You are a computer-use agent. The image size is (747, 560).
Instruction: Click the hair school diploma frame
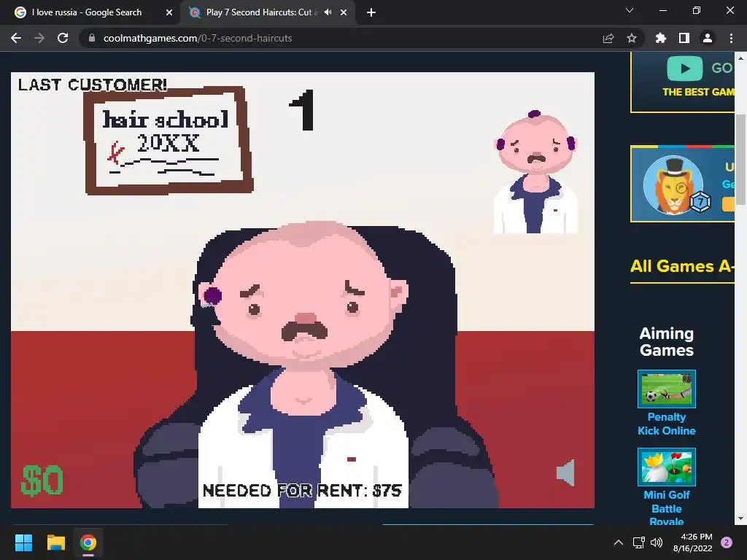[x=169, y=141]
